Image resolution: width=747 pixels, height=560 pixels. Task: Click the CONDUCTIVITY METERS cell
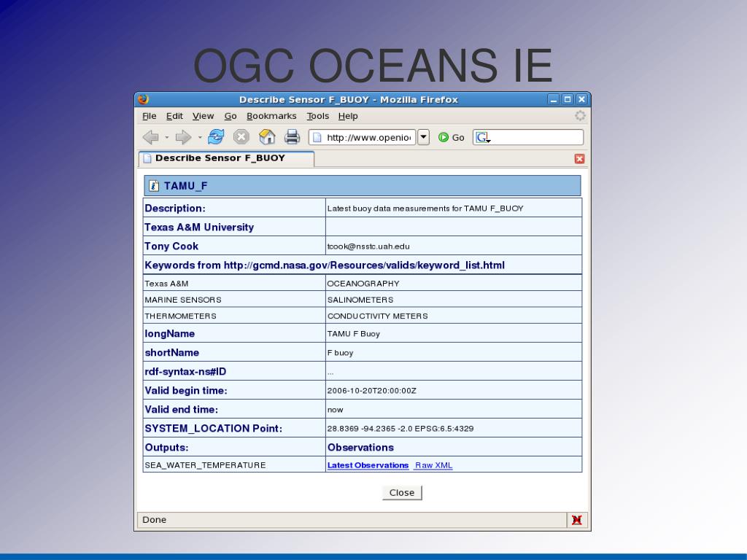[454, 316]
